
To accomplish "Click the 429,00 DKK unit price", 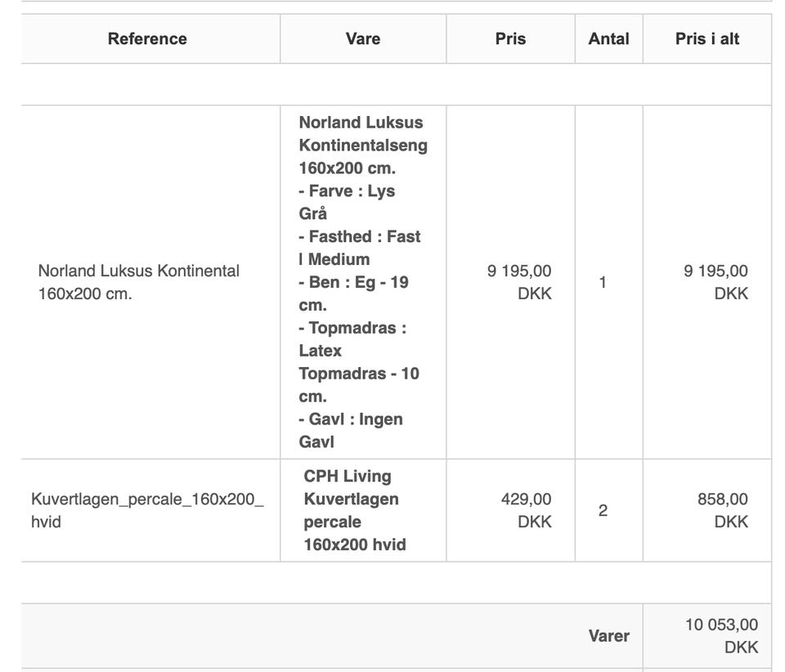I will (x=526, y=510).
